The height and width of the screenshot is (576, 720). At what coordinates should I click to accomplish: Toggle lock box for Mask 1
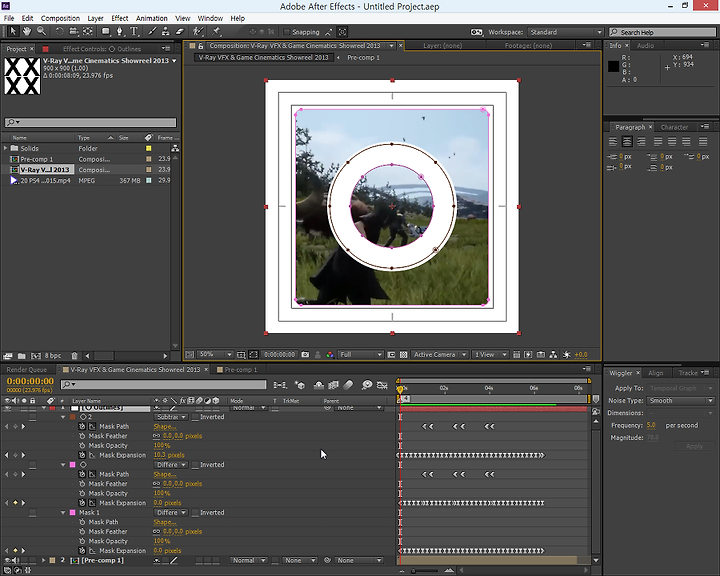coord(33,513)
